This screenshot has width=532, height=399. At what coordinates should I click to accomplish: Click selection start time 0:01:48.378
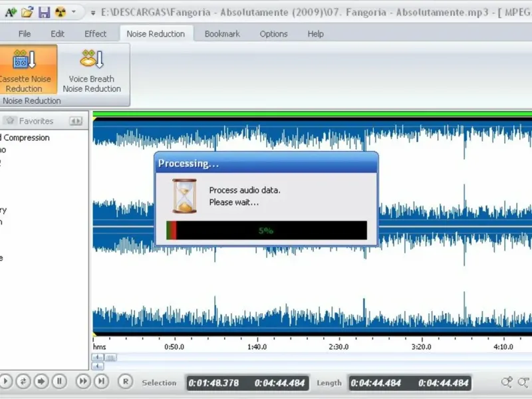tap(213, 383)
